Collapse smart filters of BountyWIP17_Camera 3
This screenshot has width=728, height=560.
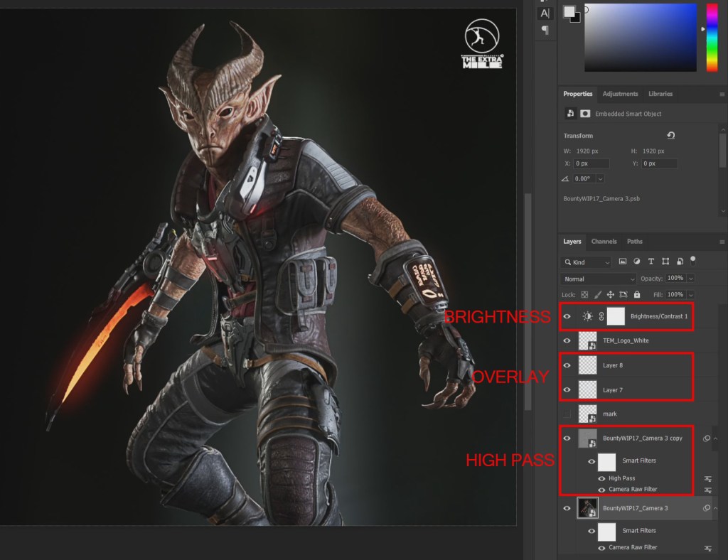coord(715,508)
